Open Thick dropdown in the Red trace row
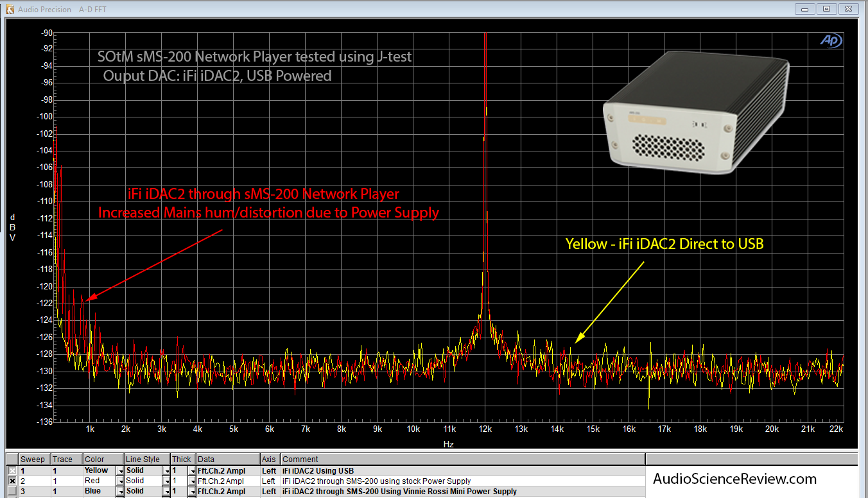Screen dimensions: 868x498 point(191,481)
